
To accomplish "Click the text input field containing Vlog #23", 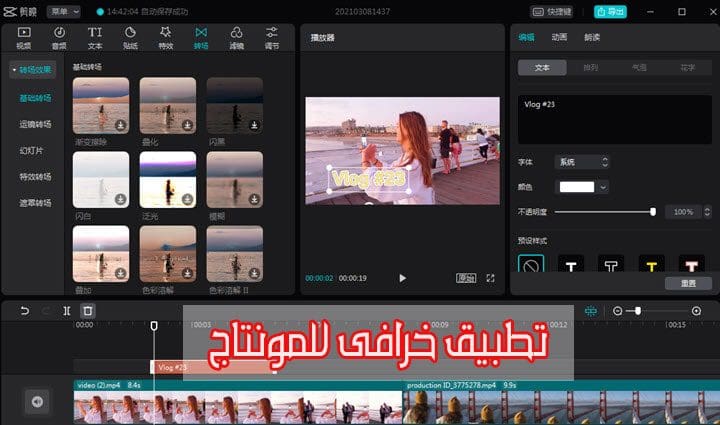I will point(615,119).
